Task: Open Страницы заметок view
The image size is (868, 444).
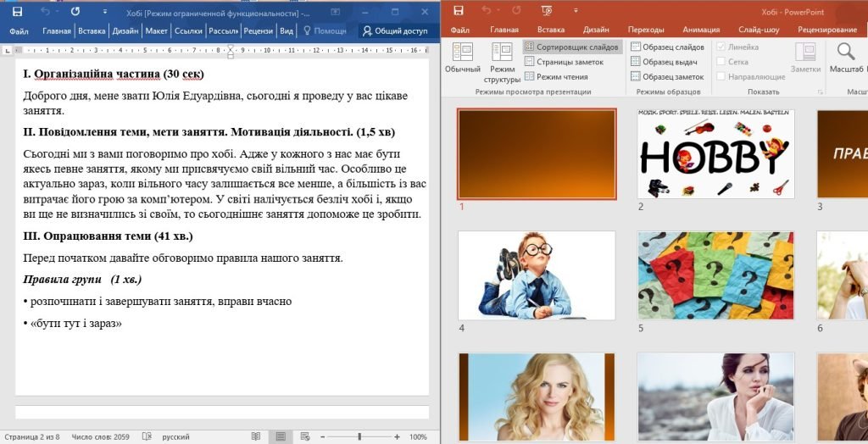Action: pos(565,62)
